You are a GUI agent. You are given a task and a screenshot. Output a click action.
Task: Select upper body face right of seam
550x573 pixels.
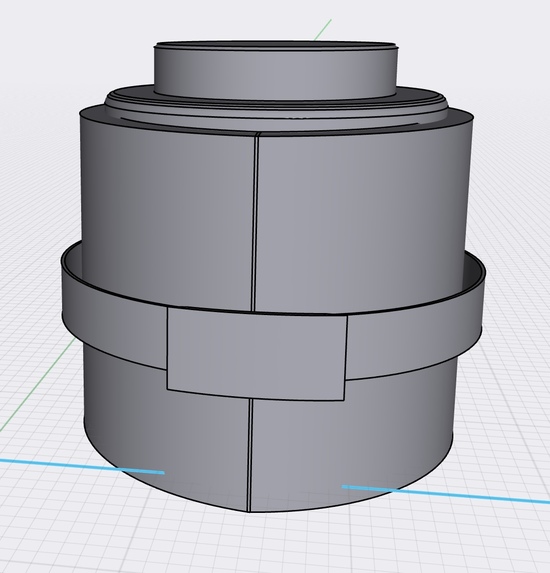362,219
